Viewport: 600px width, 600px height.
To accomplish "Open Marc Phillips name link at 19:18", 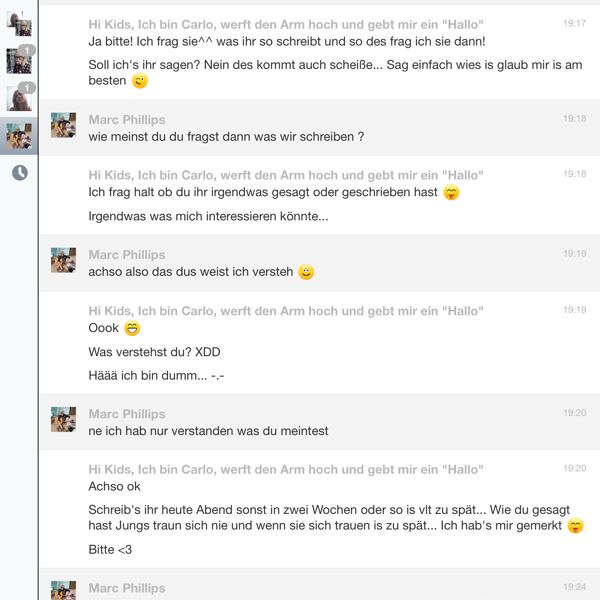I will click(x=127, y=120).
